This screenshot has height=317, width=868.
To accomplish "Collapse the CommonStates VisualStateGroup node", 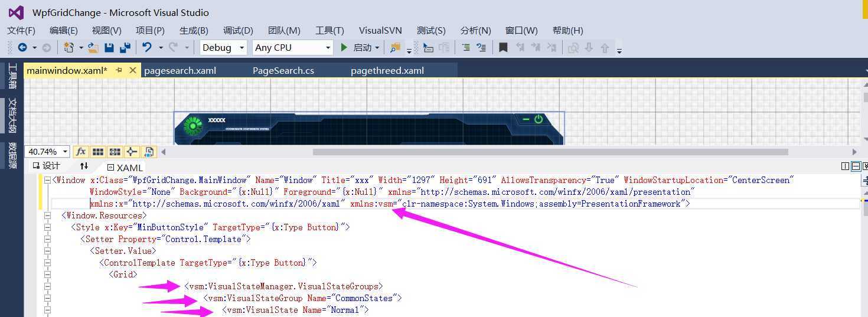I will click(x=47, y=298).
